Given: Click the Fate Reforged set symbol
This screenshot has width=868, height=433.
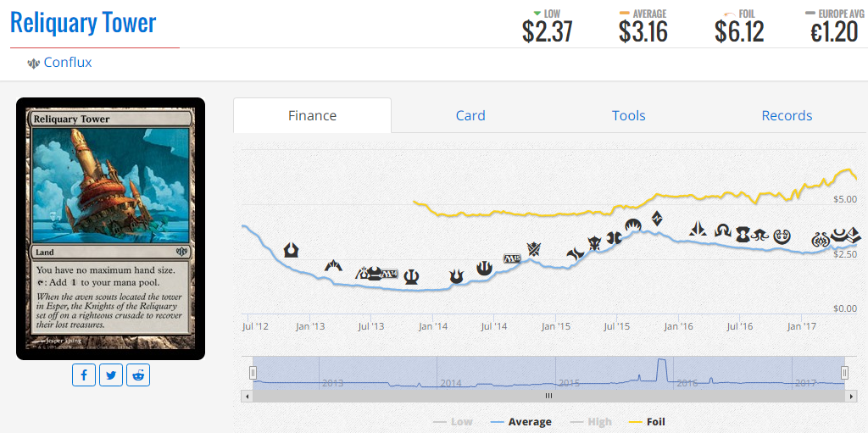Looking at the screenshot, I should 576,253.
